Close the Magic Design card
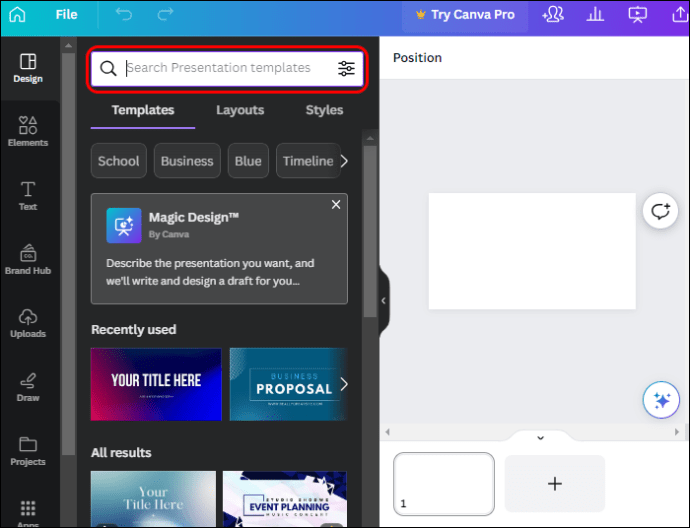The height and width of the screenshot is (528, 690). click(x=336, y=205)
